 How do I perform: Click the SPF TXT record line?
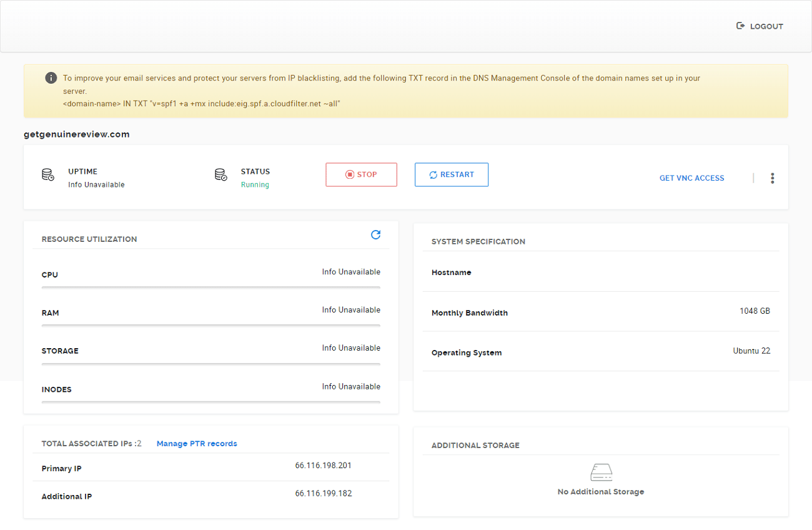tap(202, 104)
